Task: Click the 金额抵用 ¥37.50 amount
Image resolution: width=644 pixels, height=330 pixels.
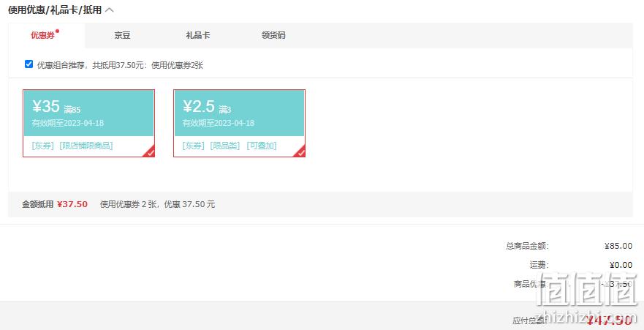Action: 72,204
